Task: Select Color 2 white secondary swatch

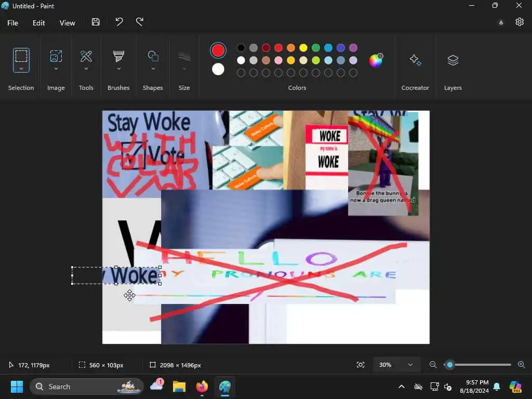Action: [x=218, y=69]
